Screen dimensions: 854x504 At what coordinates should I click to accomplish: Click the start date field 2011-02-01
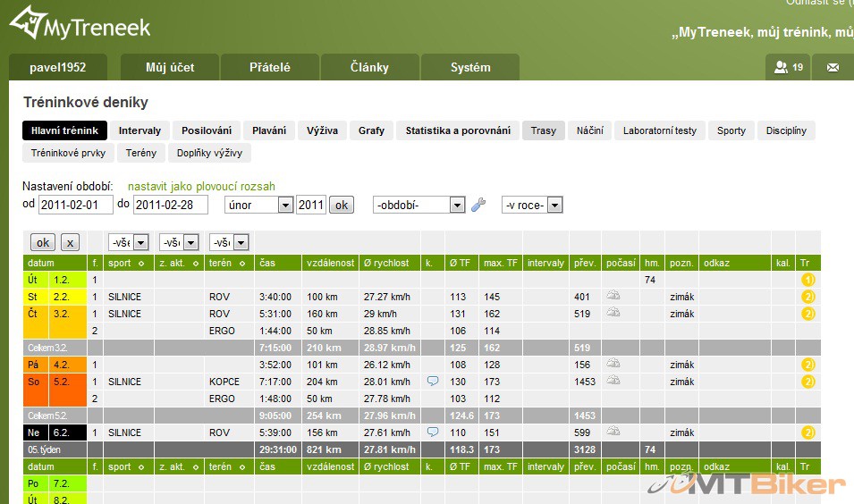click(66, 206)
